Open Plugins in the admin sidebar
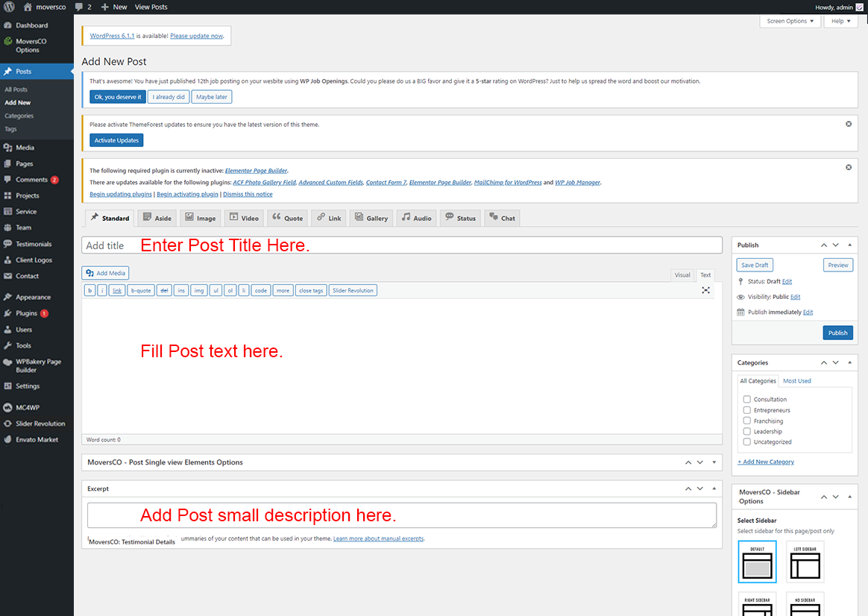Screen dimensions: 868x616 pyautogui.click(x=27, y=313)
